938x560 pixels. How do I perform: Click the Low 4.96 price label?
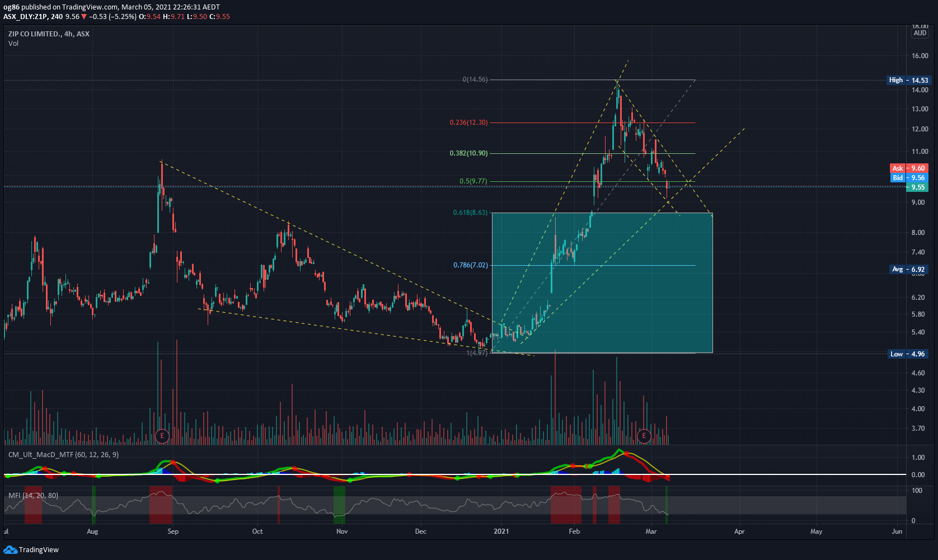pos(909,354)
